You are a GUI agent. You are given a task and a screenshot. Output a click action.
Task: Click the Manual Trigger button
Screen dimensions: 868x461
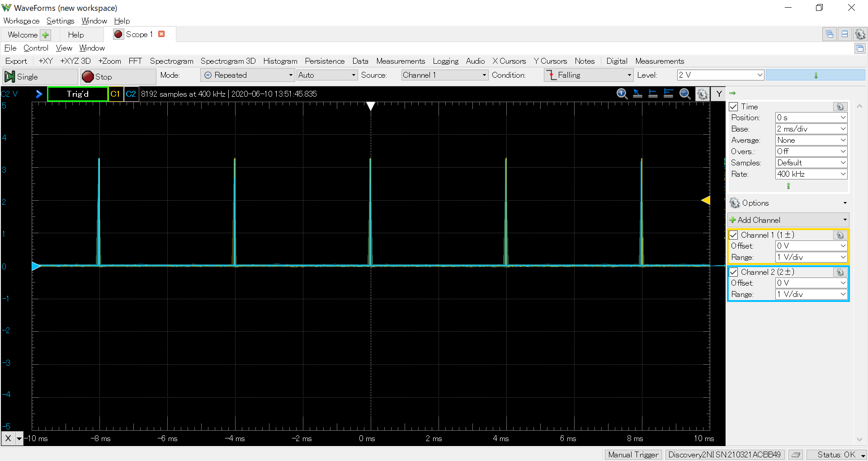633,455
